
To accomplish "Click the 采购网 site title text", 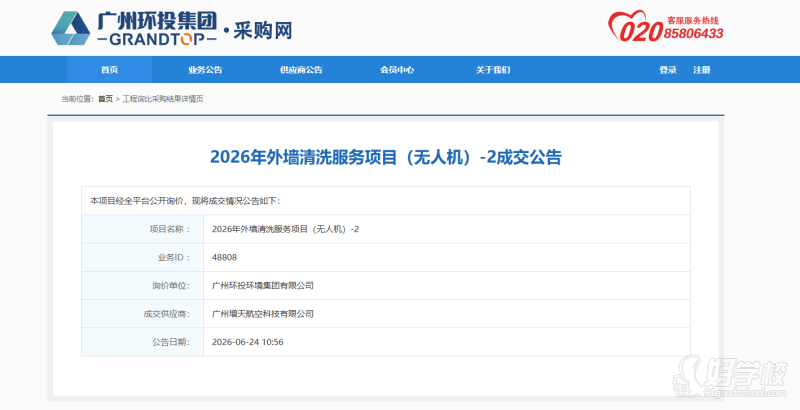I will tap(263, 31).
